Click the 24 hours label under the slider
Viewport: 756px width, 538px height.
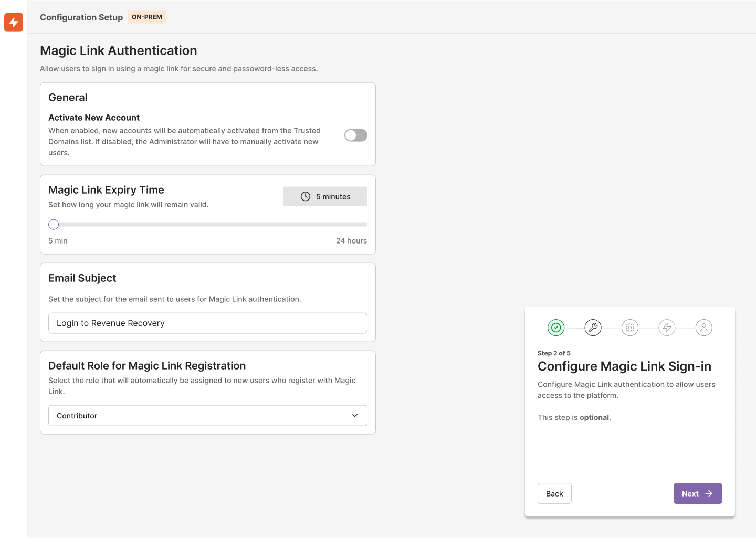(x=351, y=240)
